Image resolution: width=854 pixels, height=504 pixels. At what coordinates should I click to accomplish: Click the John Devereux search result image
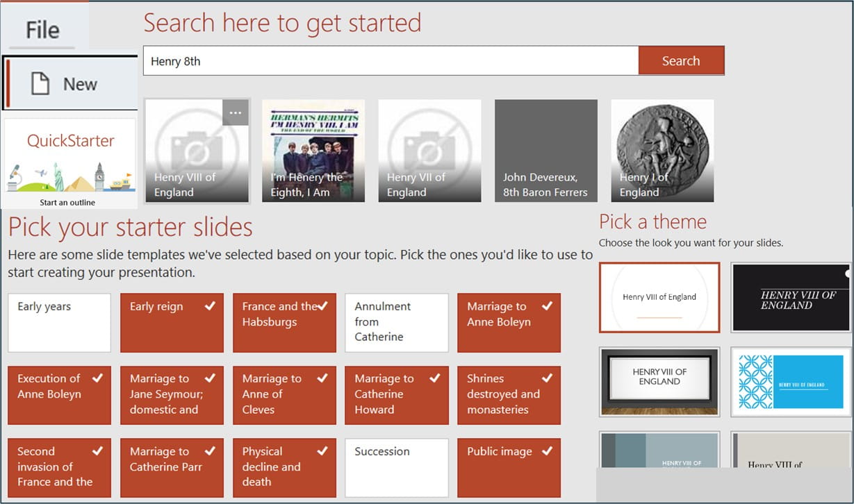point(545,151)
